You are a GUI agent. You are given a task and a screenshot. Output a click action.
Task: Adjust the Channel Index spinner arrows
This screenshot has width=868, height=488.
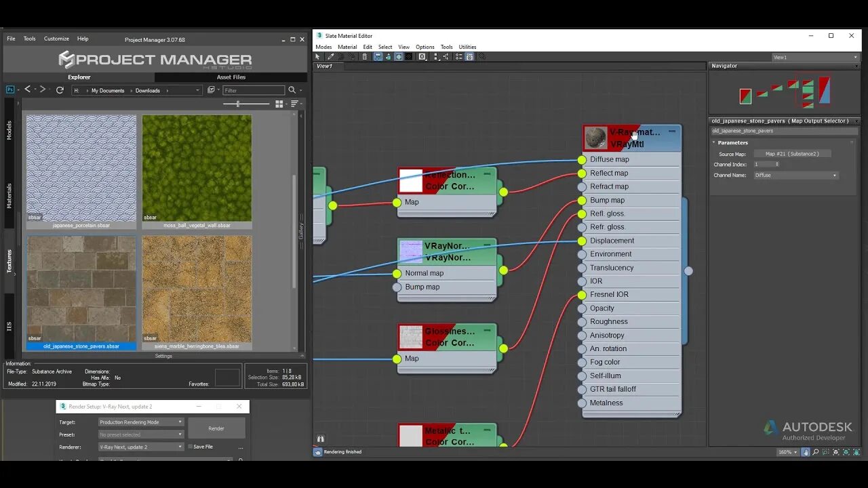tap(776, 164)
